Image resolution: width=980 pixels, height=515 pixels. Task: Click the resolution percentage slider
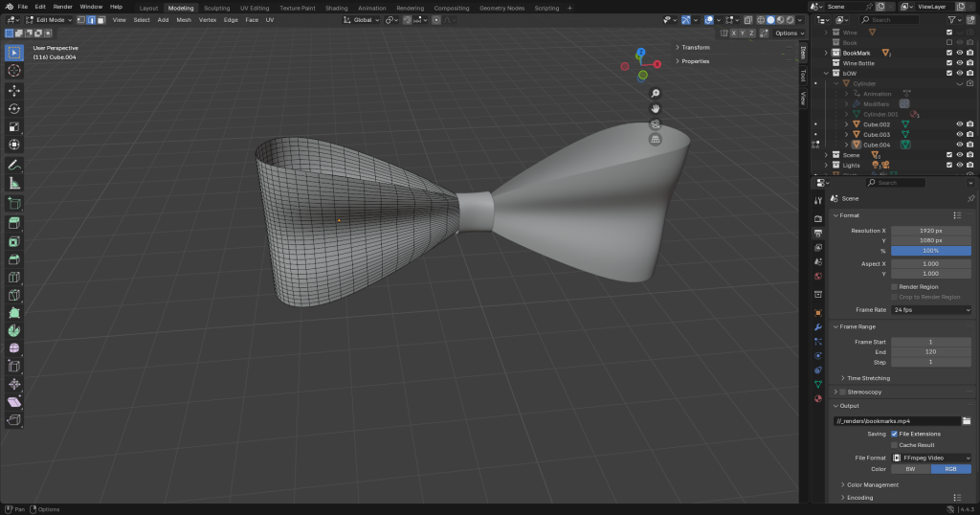(x=930, y=251)
